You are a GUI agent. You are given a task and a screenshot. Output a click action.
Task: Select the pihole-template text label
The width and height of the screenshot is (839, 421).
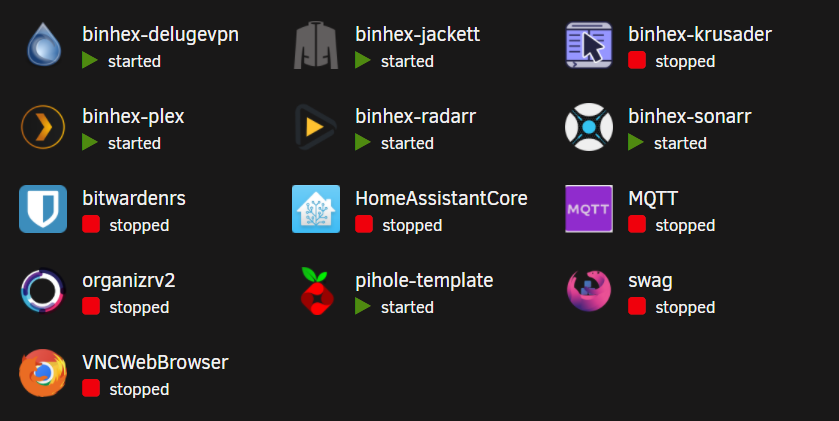click(424, 281)
